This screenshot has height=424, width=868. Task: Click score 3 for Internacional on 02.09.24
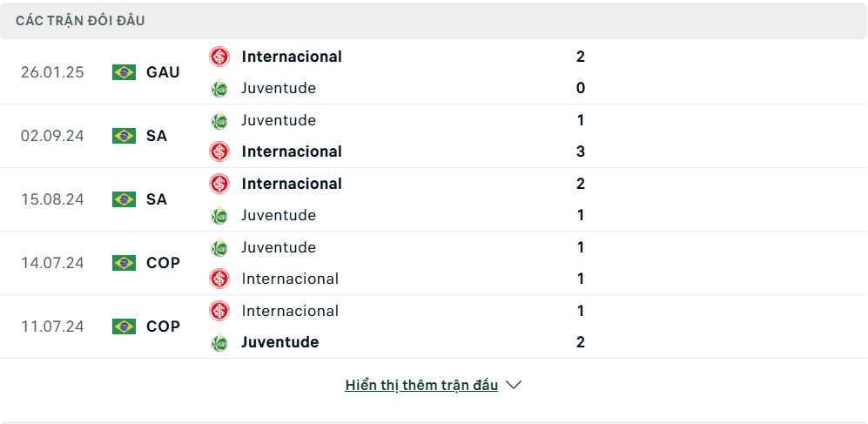coord(580,151)
